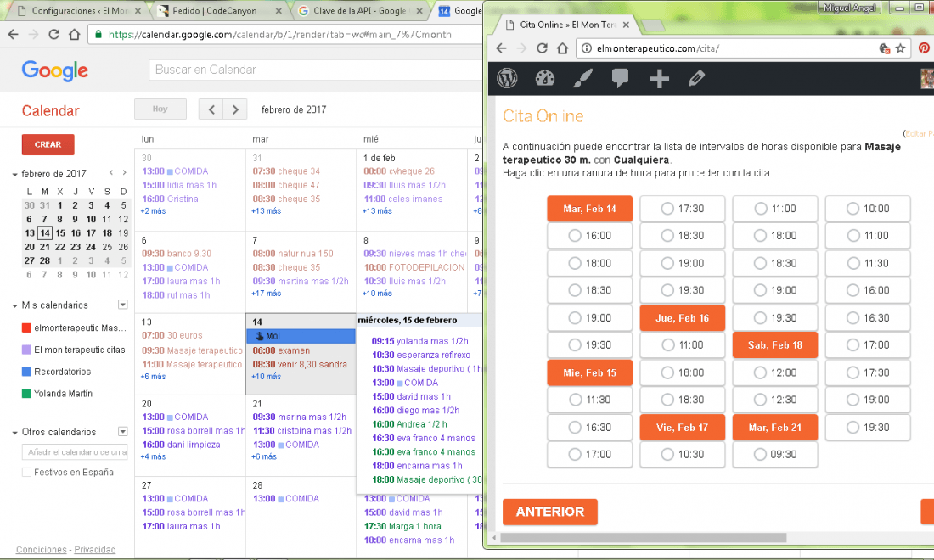934x560 pixels.
Task: Go home in the Cita Online browser window
Action: [x=562, y=48]
